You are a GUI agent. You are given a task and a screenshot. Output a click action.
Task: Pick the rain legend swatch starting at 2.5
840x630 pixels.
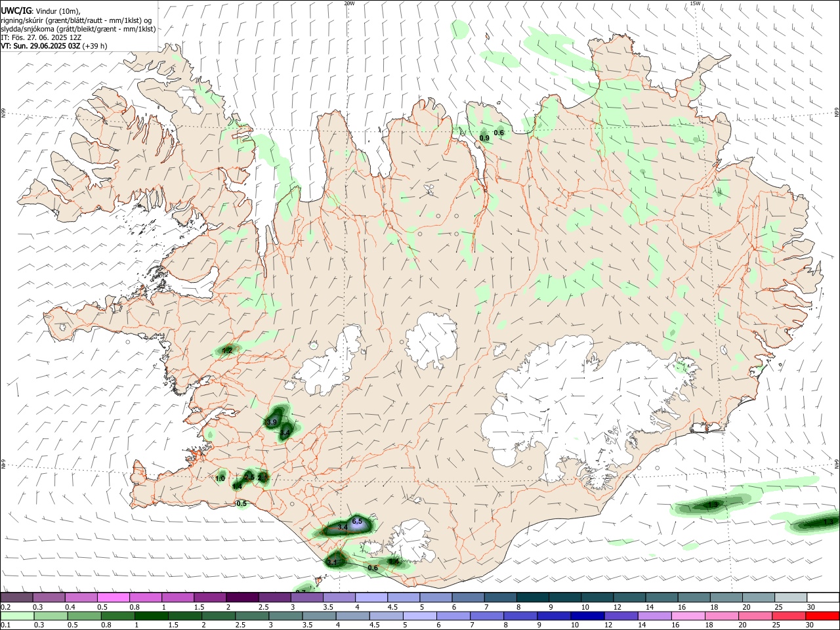coord(252,616)
